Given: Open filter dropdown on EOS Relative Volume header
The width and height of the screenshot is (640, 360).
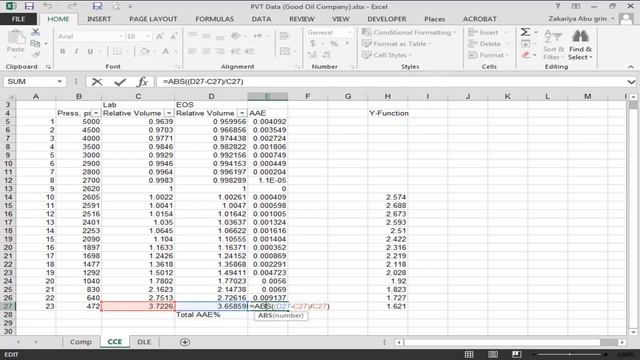Looking at the screenshot, I should point(242,113).
